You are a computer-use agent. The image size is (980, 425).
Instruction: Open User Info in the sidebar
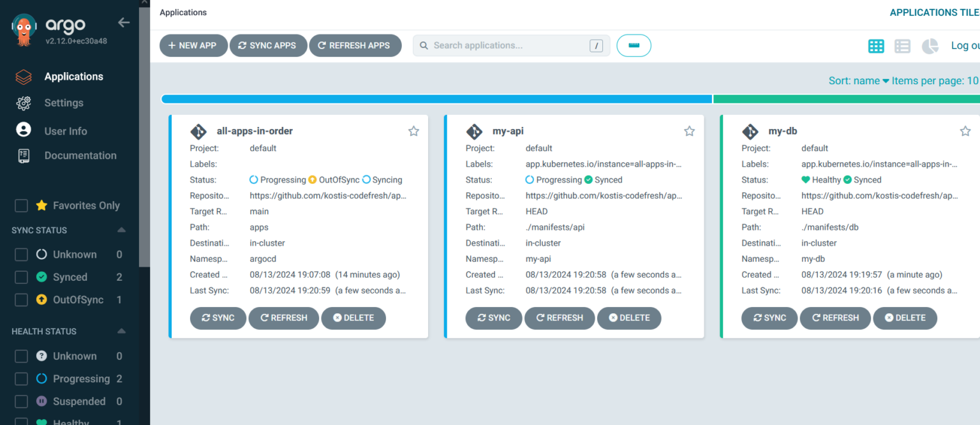tap(66, 131)
